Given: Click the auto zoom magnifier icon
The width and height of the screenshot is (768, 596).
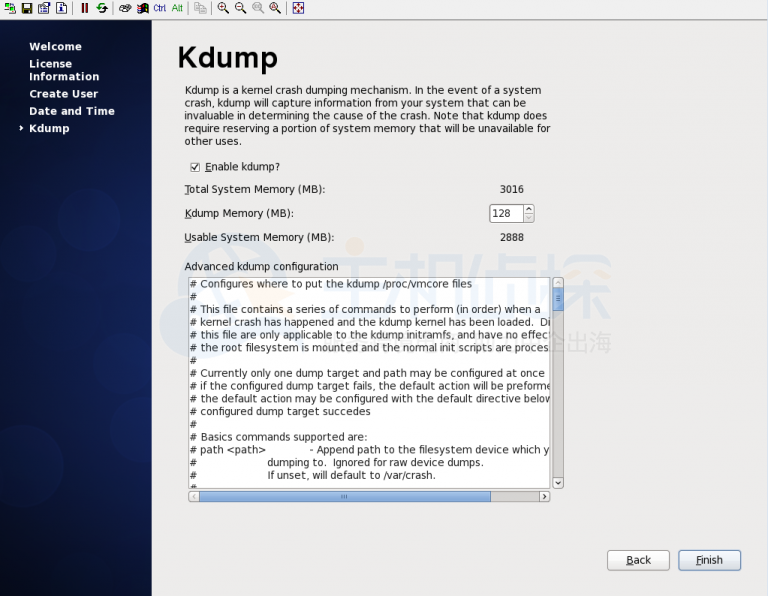Looking at the screenshot, I should click(275, 8).
